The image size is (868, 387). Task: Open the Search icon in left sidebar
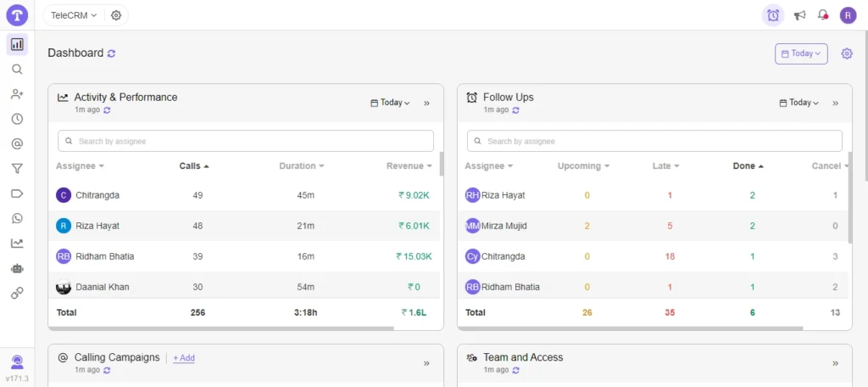tap(17, 70)
